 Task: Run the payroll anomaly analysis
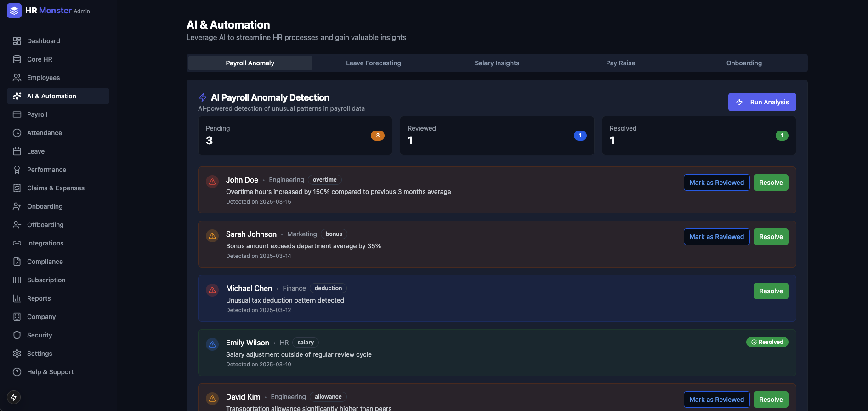coord(762,102)
